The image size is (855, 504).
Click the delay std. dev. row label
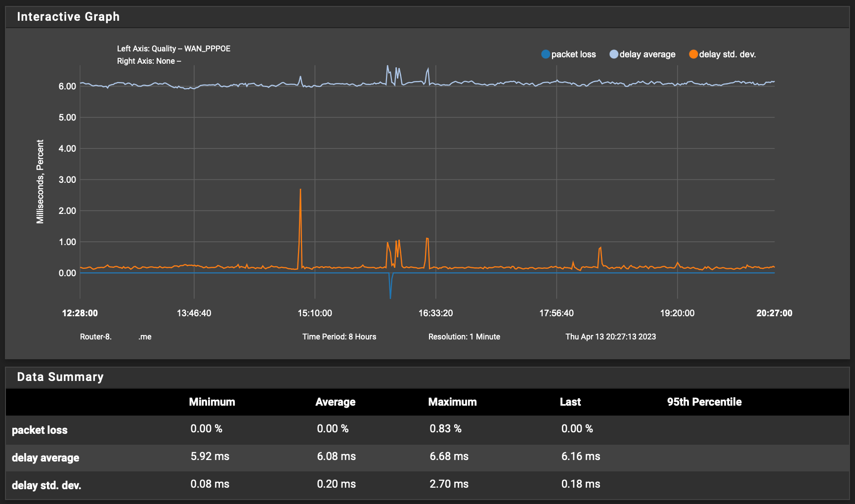[46, 485]
